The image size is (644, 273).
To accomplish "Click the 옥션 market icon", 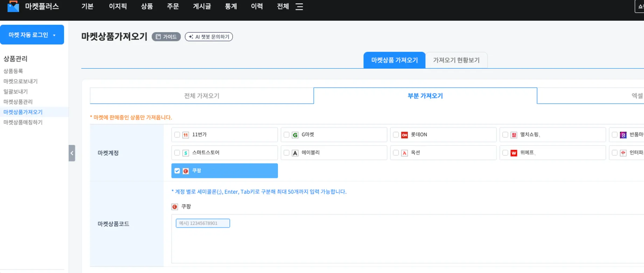I will 404,153.
